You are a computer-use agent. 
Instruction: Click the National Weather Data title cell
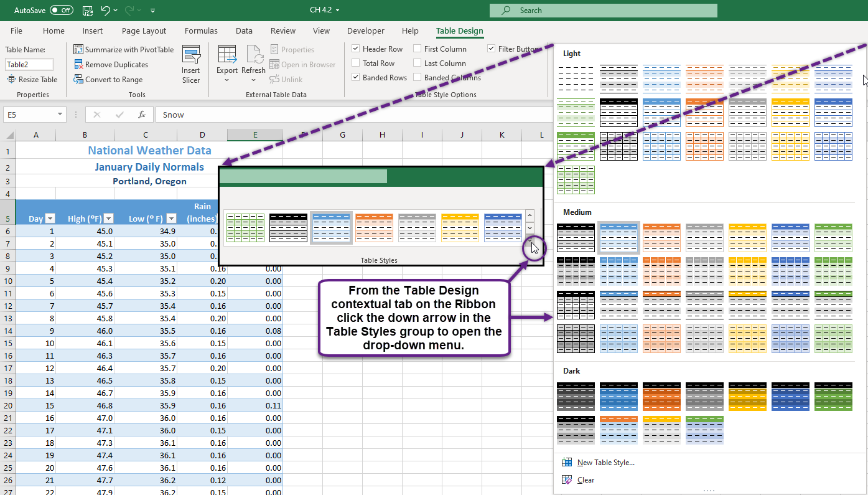click(149, 150)
